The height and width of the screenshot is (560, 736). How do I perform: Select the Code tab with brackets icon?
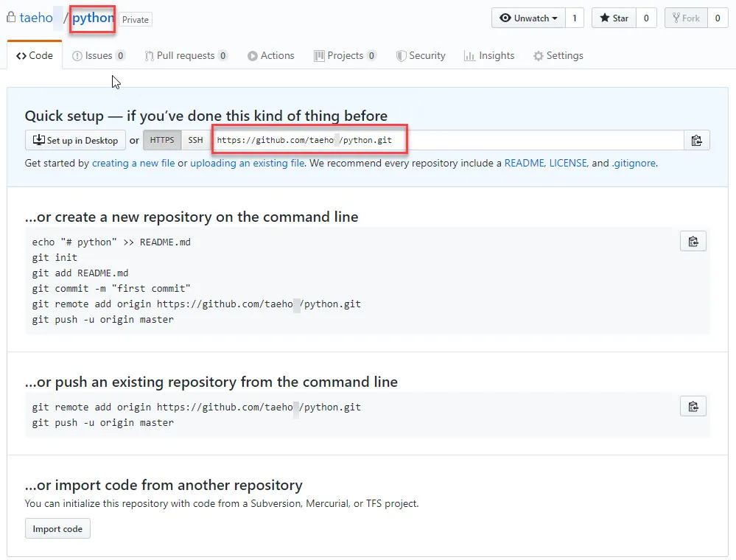click(x=34, y=55)
